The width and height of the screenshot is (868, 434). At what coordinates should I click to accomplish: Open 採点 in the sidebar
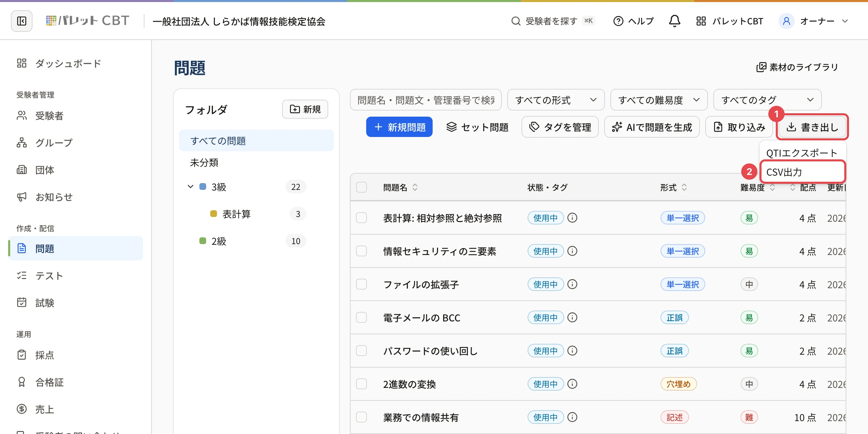tap(75, 355)
